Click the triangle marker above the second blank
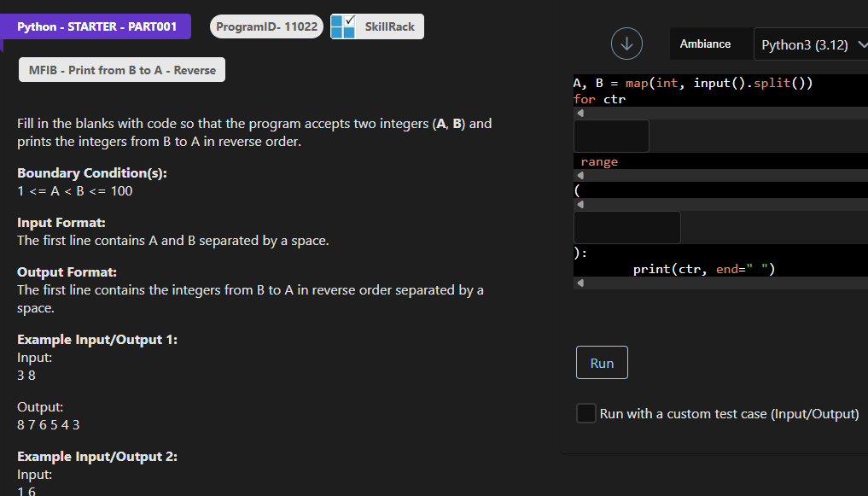Image resolution: width=868 pixels, height=496 pixels. click(580, 205)
